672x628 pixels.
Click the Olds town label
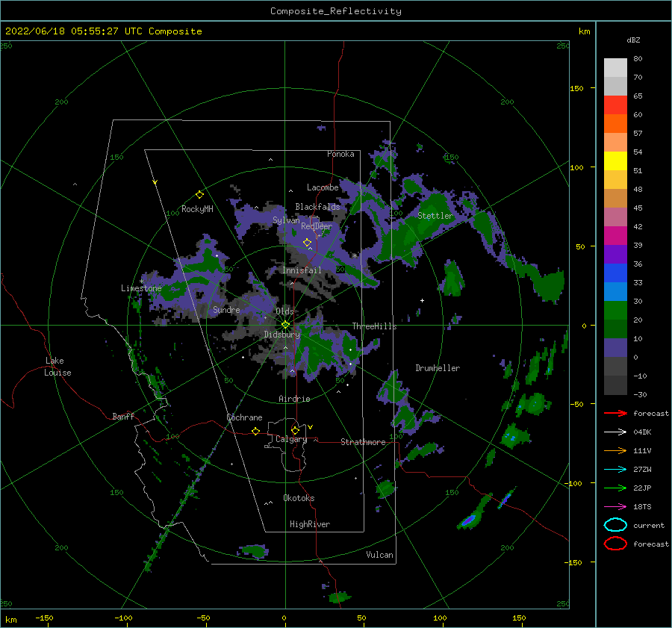point(284,311)
